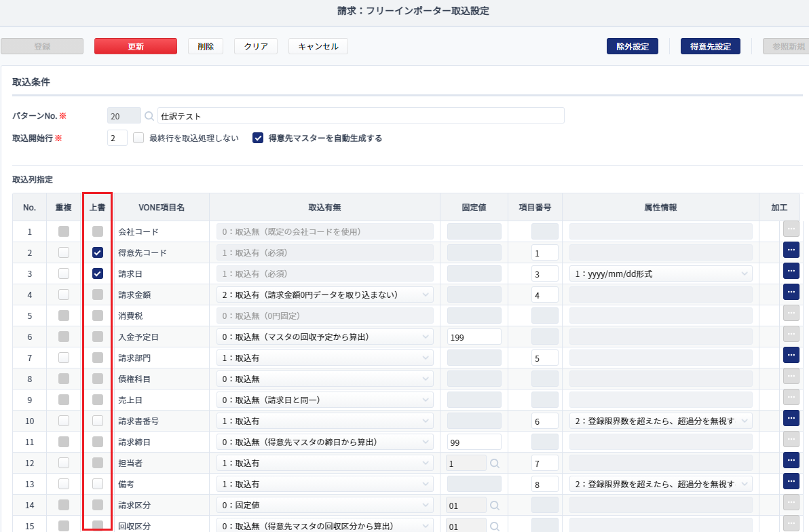
Task: Check 重複 checkbox for 担当者 row
Action: click(x=64, y=463)
